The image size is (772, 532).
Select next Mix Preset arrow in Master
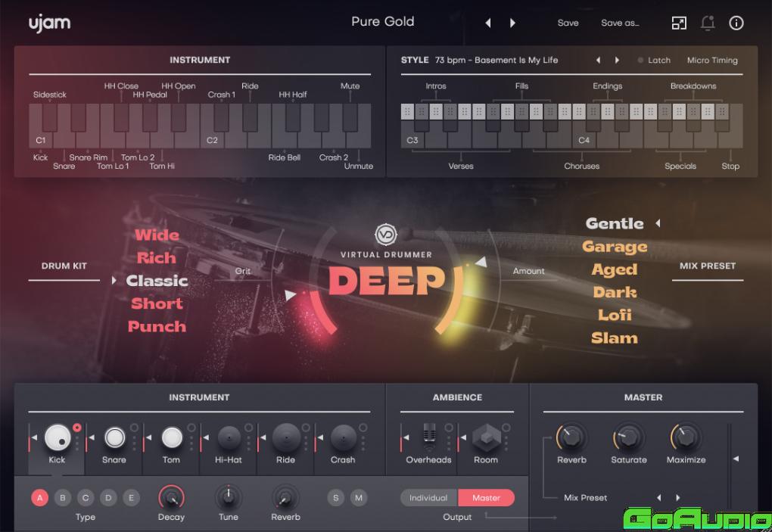pyautogui.click(x=678, y=497)
